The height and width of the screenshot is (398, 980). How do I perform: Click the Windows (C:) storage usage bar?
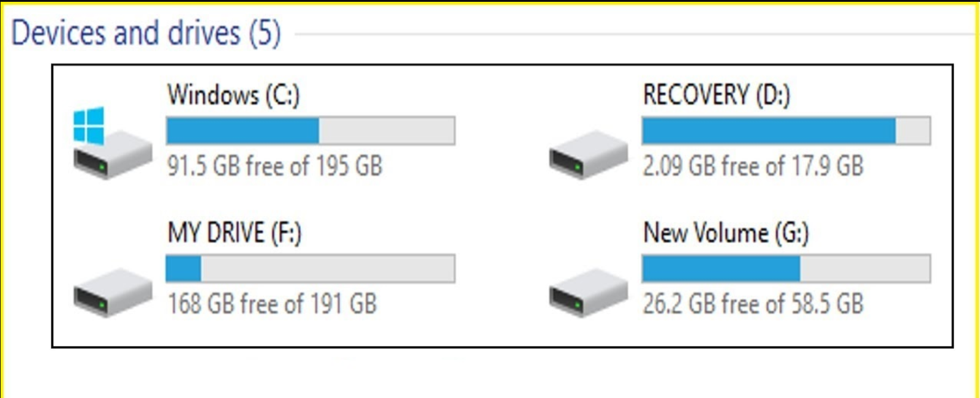311,131
